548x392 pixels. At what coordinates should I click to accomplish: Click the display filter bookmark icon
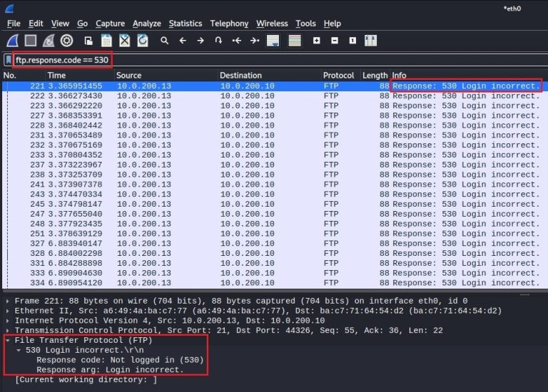(x=9, y=60)
